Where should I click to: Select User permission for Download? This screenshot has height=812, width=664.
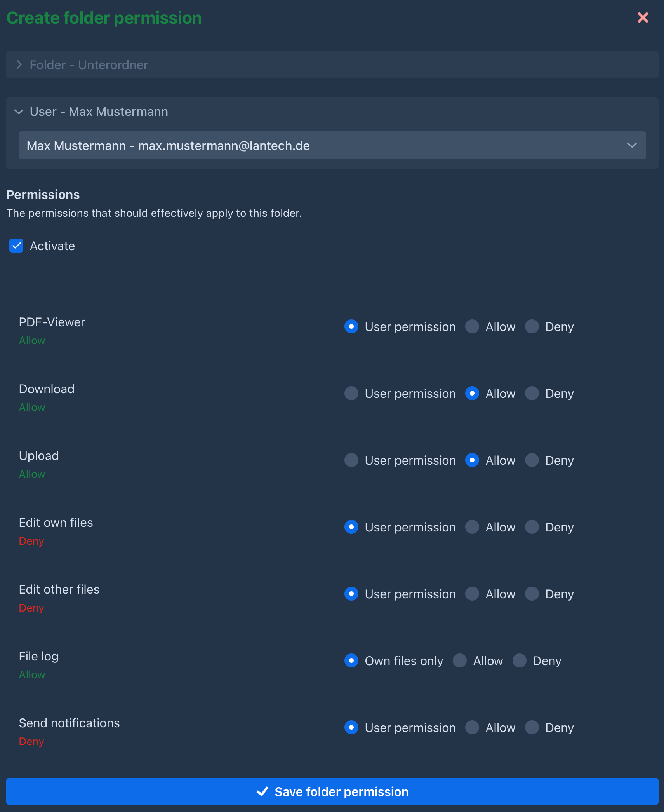(x=351, y=393)
